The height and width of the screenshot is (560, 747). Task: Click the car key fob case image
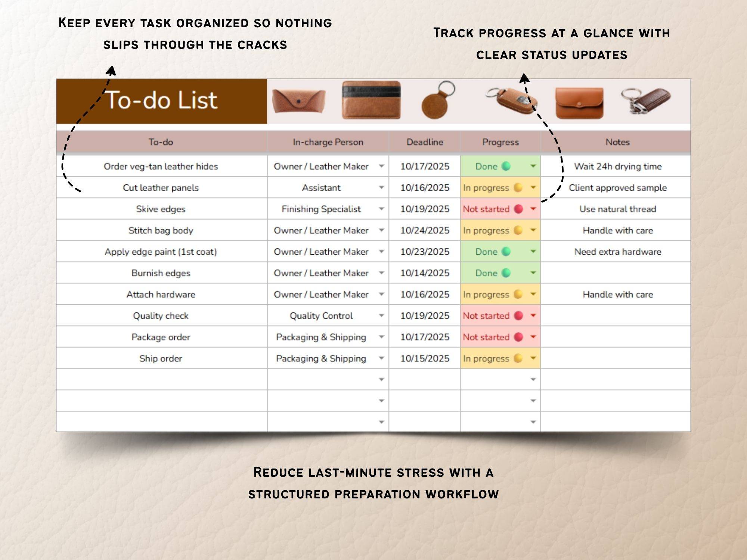click(x=512, y=100)
